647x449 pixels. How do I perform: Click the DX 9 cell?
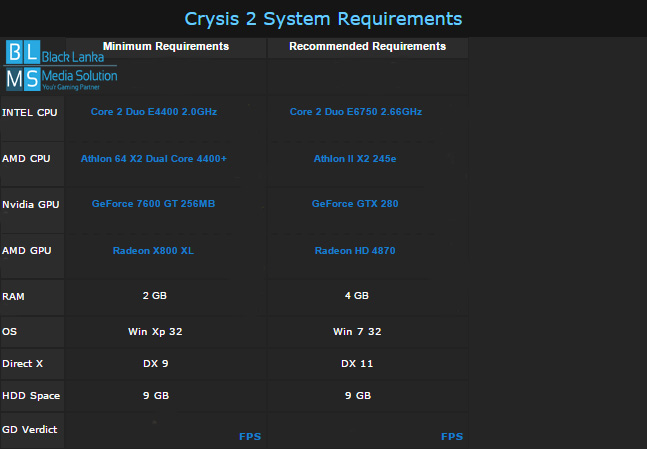pos(156,364)
